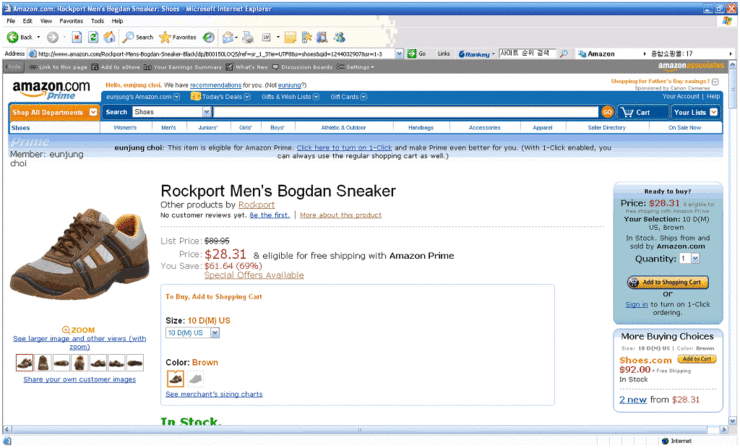Click the Amazon search text field

(405, 112)
